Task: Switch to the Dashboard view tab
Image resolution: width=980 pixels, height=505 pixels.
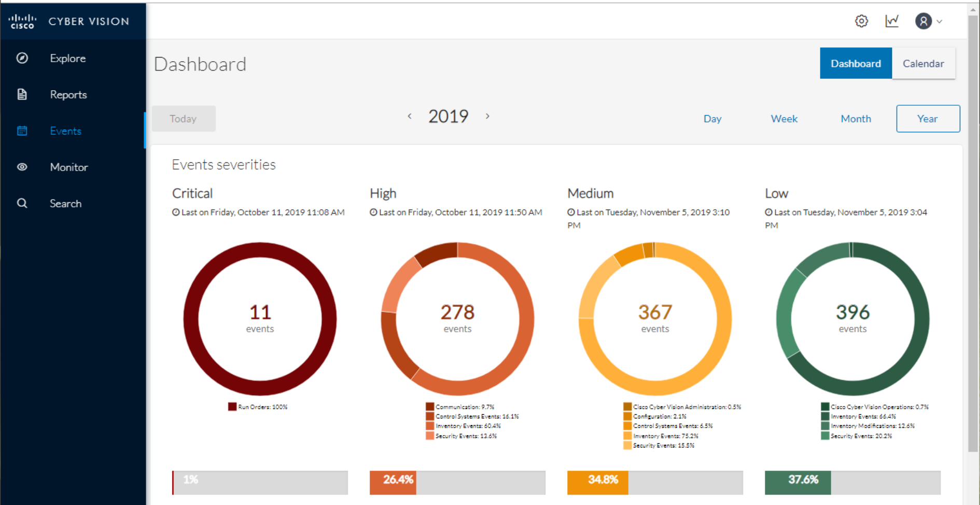Action: point(856,63)
